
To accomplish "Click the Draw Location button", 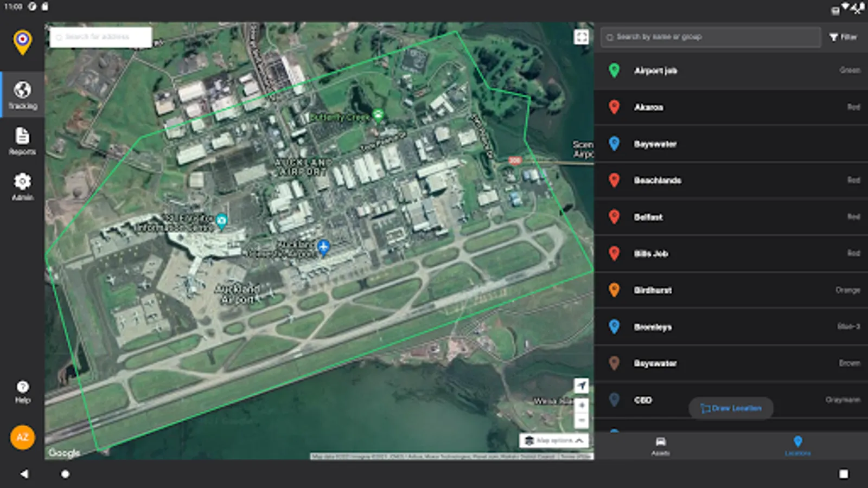I will click(731, 408).
